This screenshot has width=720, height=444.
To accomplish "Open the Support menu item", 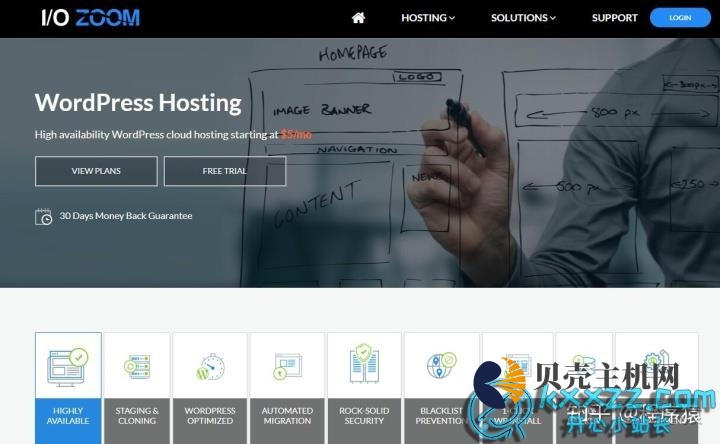I will click(x=614, y=18).
